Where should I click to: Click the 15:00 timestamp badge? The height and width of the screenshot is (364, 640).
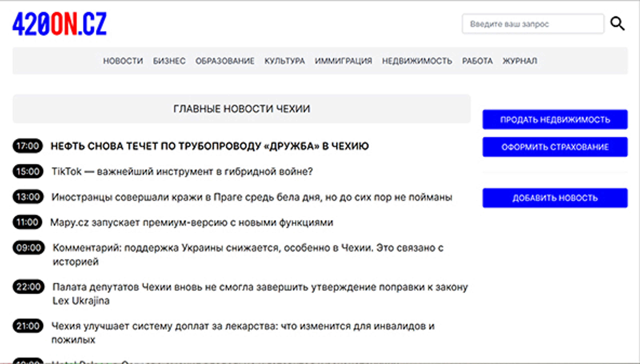pyautogui.click(x=28, y=172)
